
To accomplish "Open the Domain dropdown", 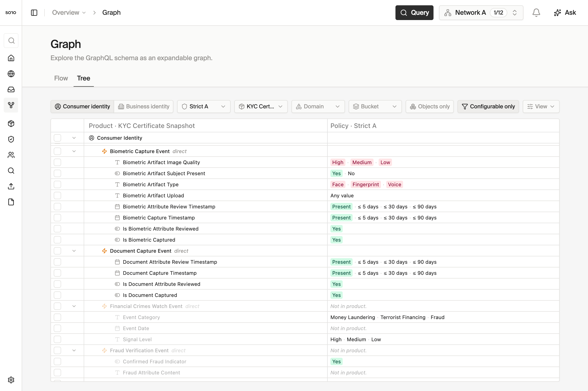I will [318, 107].
